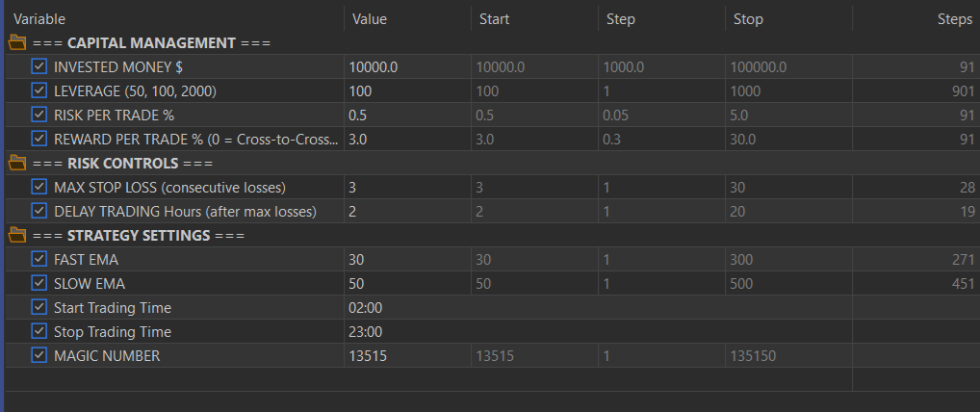Click the Stop column header
The image size is (980, 412).
click(x=747, y=18)
